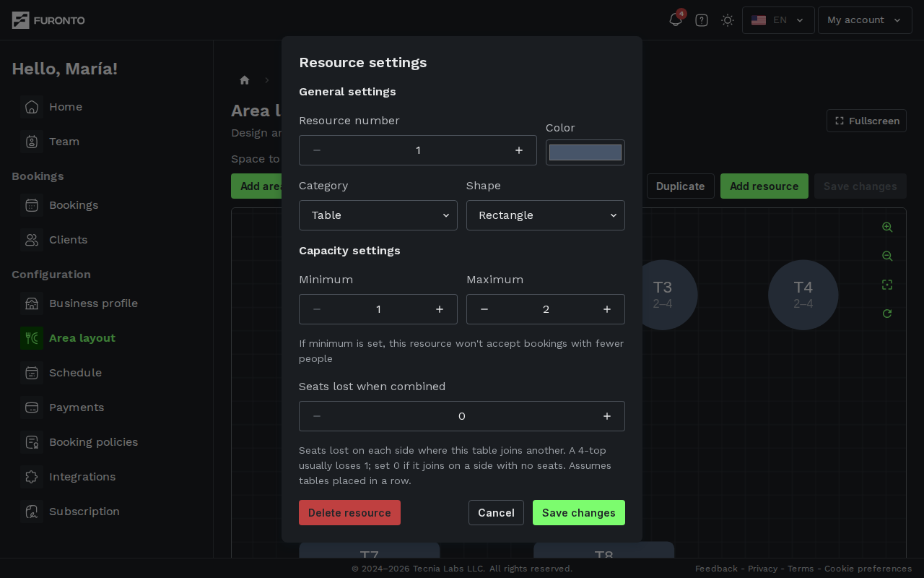This screenshot has height=578, width=924.
Task: Decrease the minimum capacity
Action: 317,309
